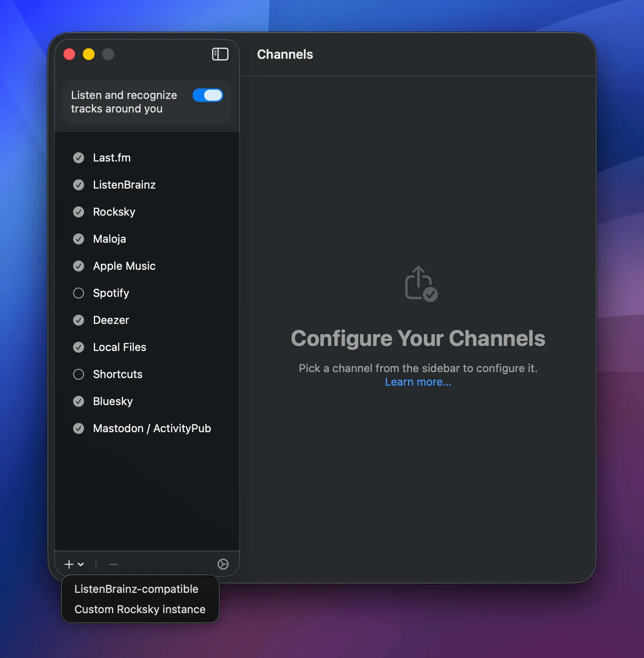Enable the Shortcuts channel circle

coord(79,374)
